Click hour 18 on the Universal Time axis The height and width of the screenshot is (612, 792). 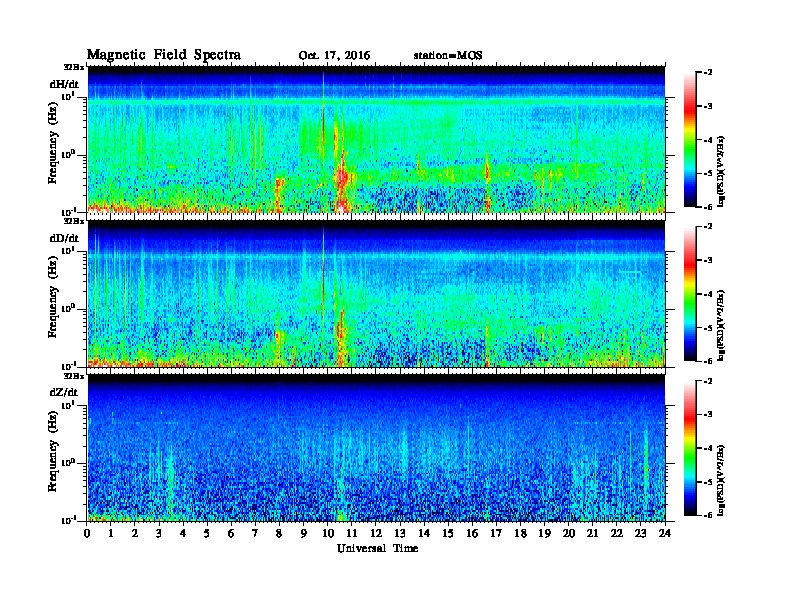(520, 533)
